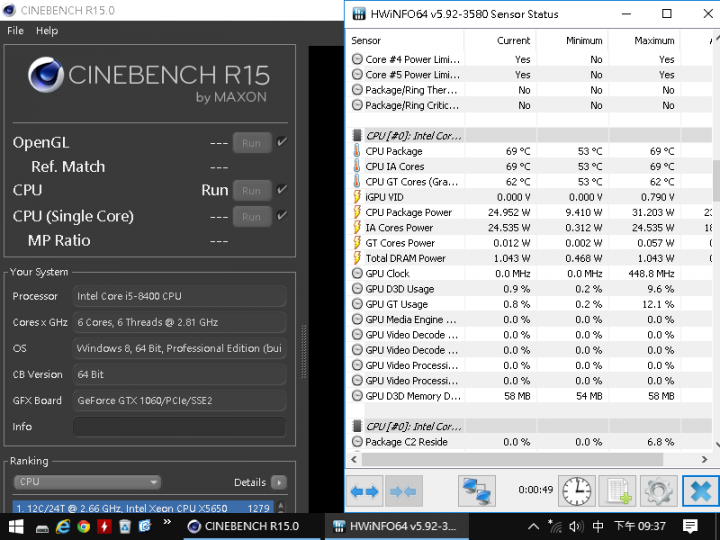Click the horizontal scrollbar left arrow

tap(354, 459)
